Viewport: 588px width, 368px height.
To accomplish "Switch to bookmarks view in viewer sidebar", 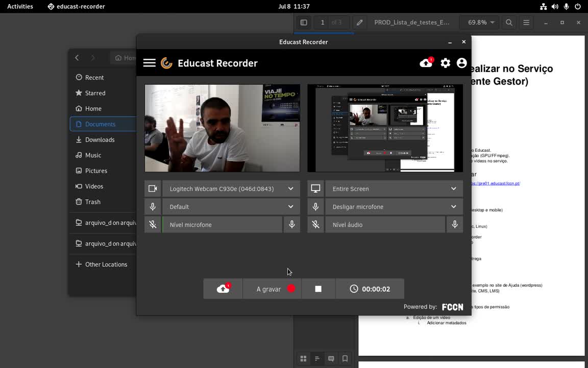I will (x=345, y=359).
